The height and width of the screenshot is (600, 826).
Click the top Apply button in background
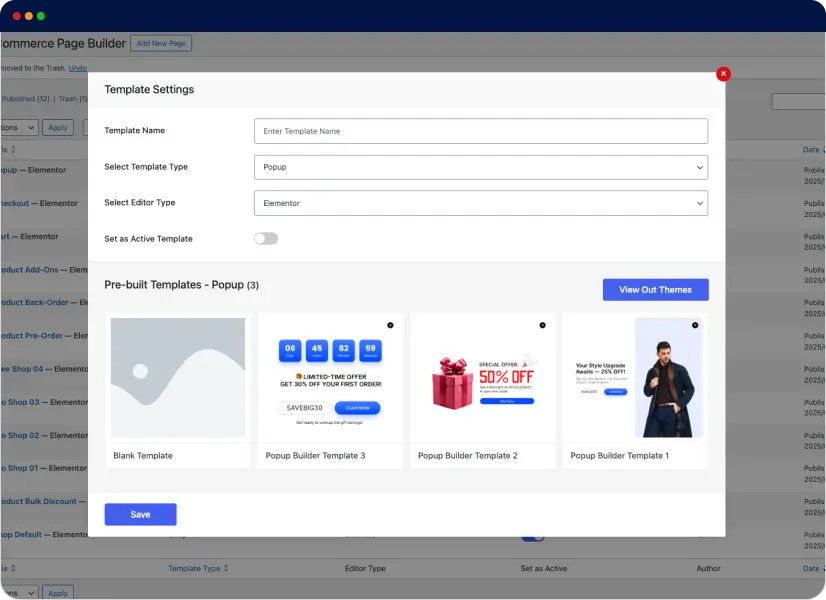[x=57, y=127]
